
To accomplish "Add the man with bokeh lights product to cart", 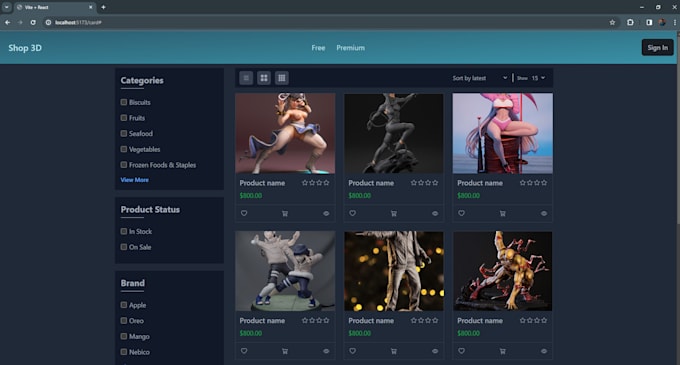I will tap(394, 351).
